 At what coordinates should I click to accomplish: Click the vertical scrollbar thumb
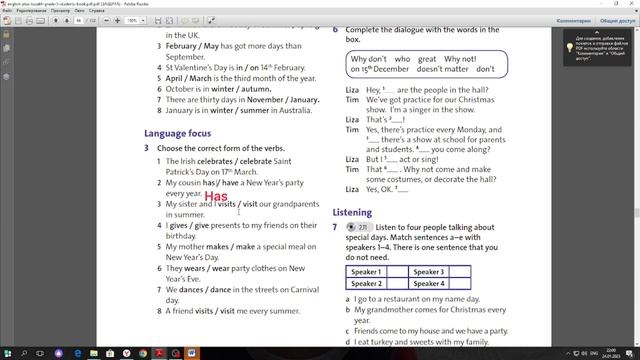(x=636, y=213)
